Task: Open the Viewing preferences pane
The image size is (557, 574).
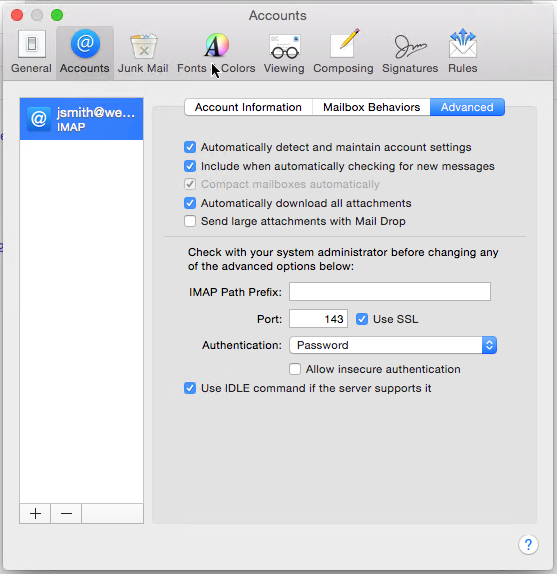Action: tap(284, 52)
